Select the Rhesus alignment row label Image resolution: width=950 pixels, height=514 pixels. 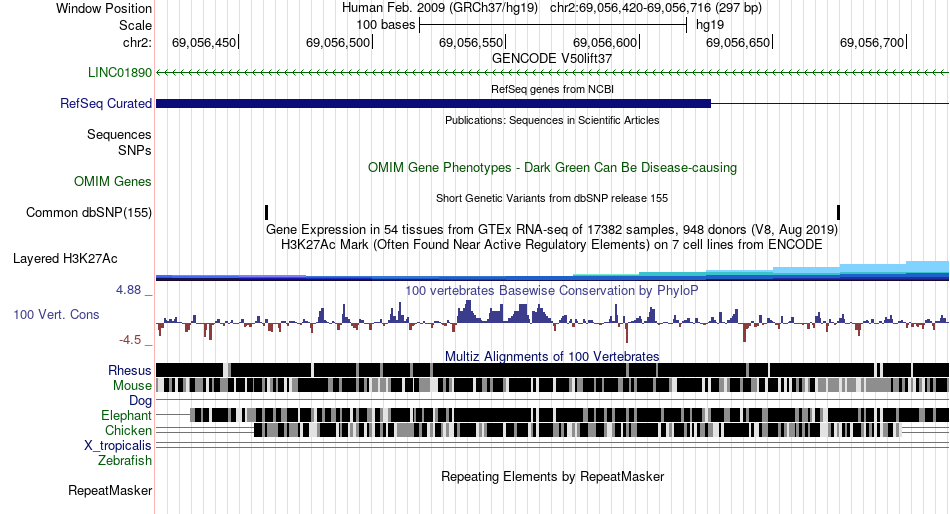pos(130,370)
